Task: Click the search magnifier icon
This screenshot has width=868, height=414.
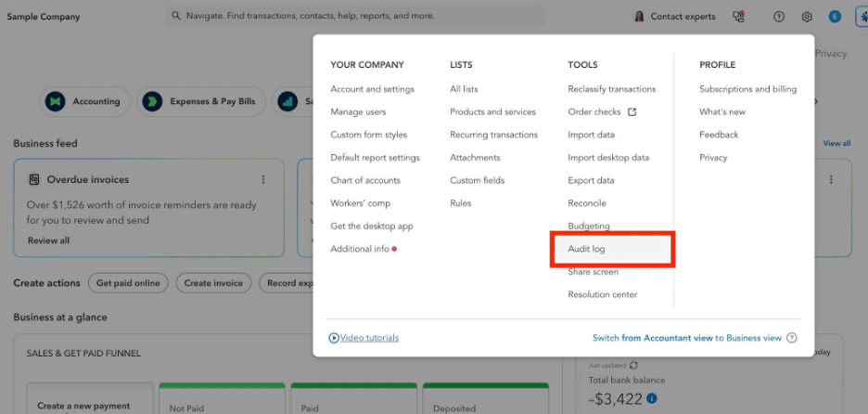Action: pos(176,16)
